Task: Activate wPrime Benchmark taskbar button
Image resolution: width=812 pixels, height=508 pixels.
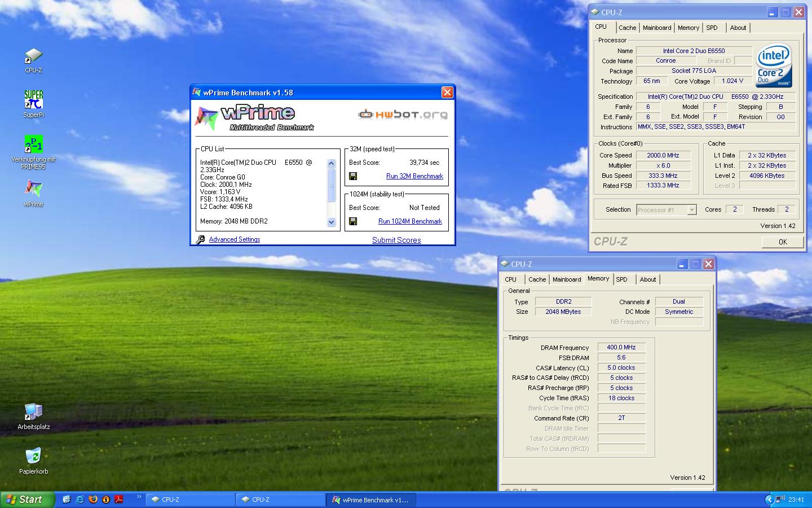Action: 371,500
